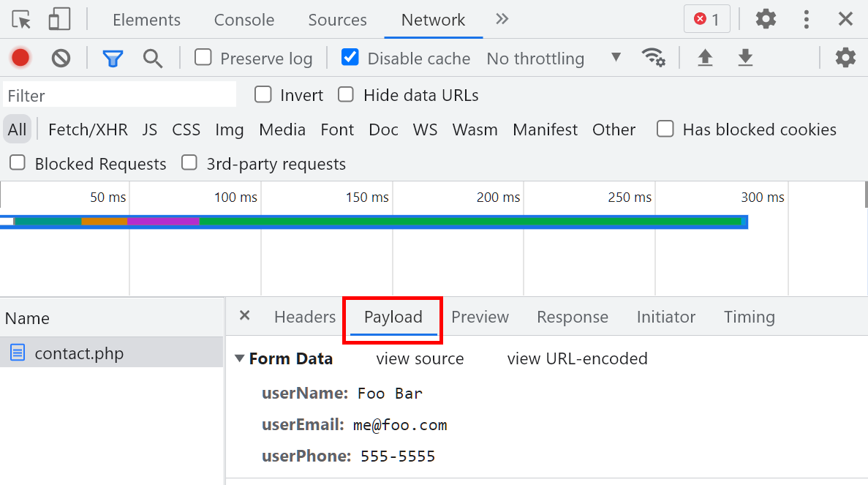
Task: Select the inspect element tool
Action: click(20, 19)
